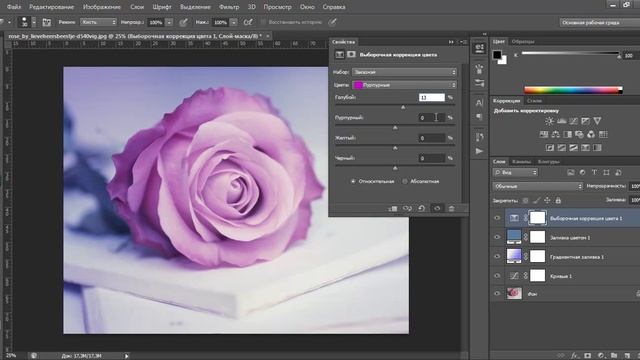Select the Относительная radio option
Viewport: 640px width, 360px height.
353,181
